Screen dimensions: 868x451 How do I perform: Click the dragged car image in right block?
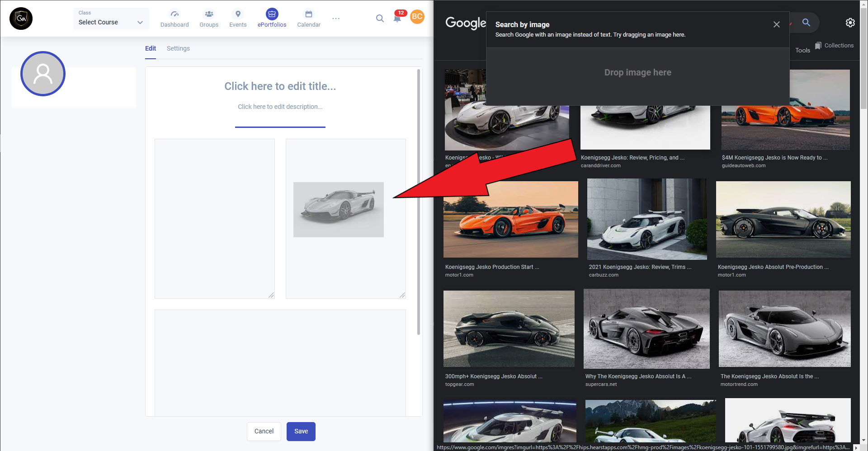click(x=339, y=210)
